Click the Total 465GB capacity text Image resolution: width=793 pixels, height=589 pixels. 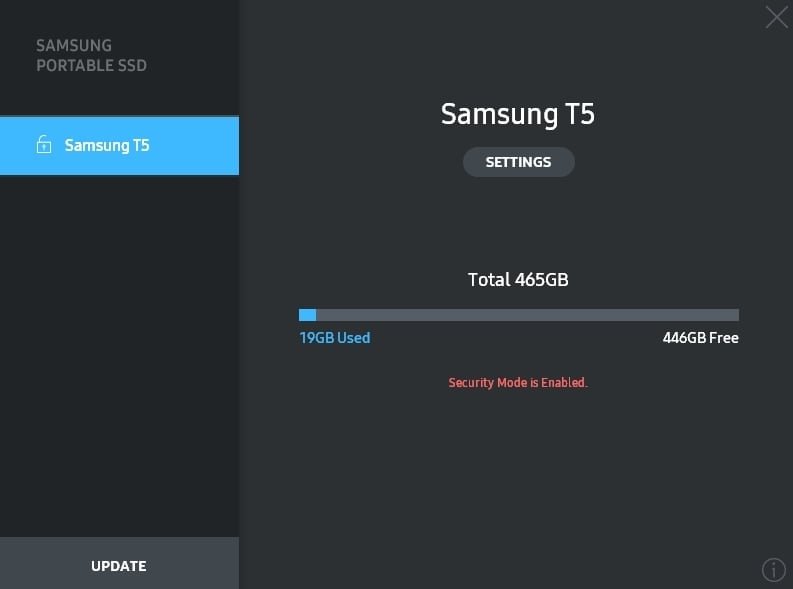click(x=518, y=280)
